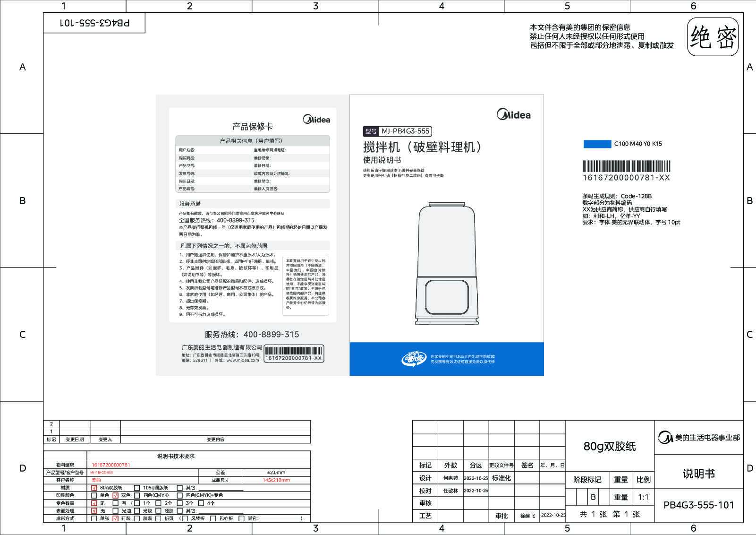This screenshot has height=535, width=756.
Task: Click the www.midea.com website text
Action: coord(243,360)
